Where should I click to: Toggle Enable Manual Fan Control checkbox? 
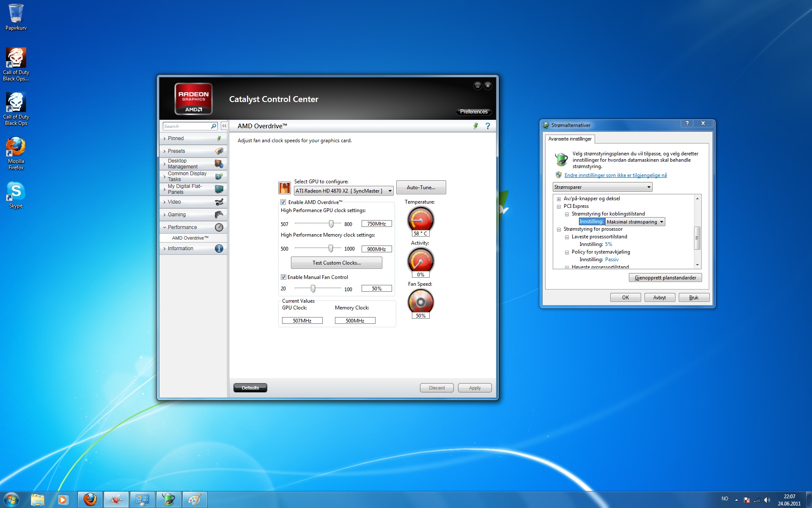283,277
